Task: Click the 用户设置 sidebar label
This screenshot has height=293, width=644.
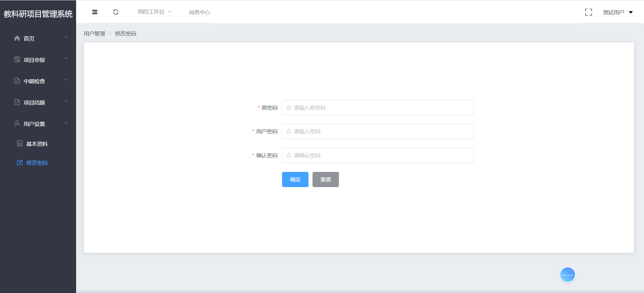Action: (34, 124)
